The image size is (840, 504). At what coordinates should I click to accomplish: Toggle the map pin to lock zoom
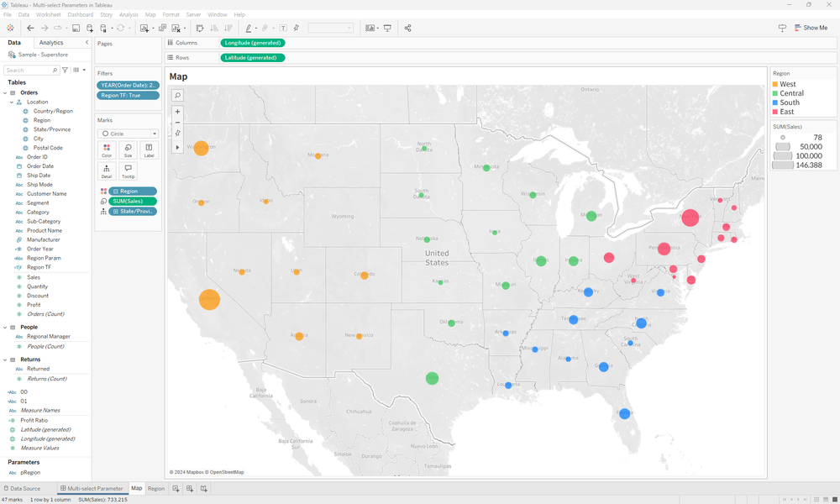point(177,134)
